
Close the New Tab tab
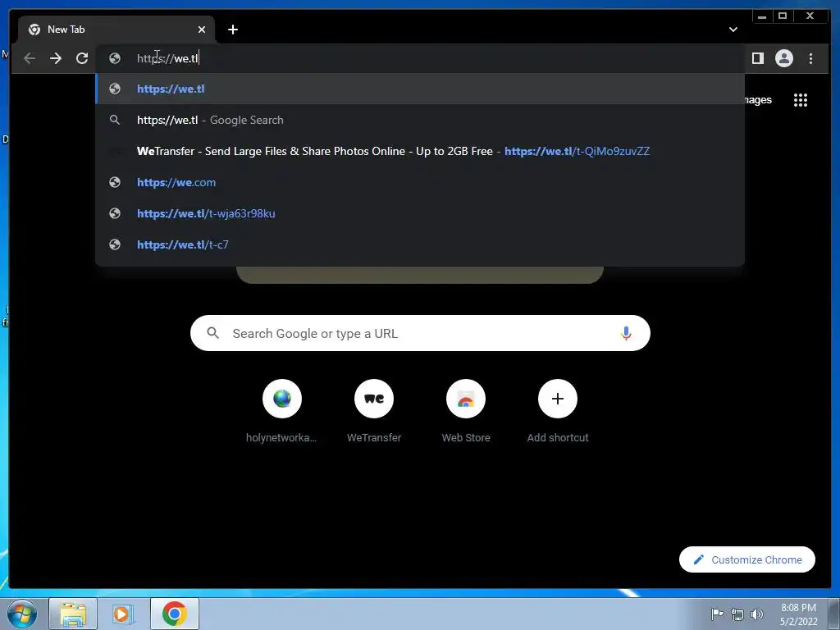point(202,30)
